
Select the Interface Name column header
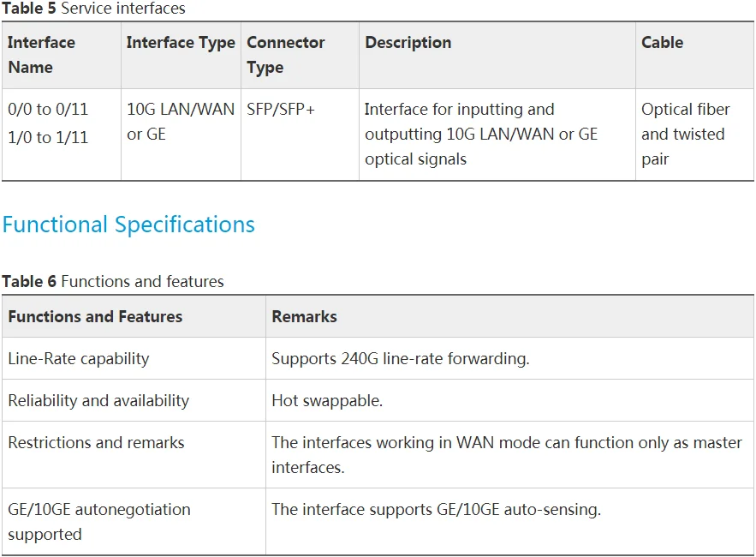[x=62, y=55]
